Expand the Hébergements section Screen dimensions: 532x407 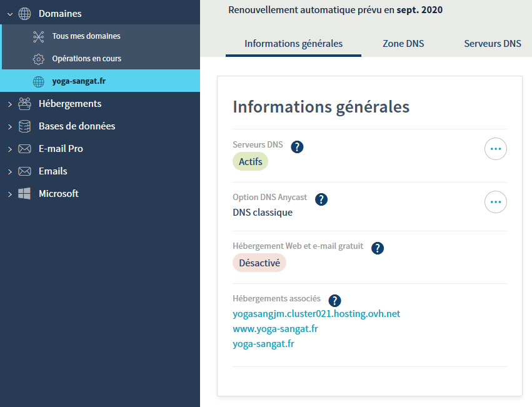pyautogui.click(x=9, y=104)
